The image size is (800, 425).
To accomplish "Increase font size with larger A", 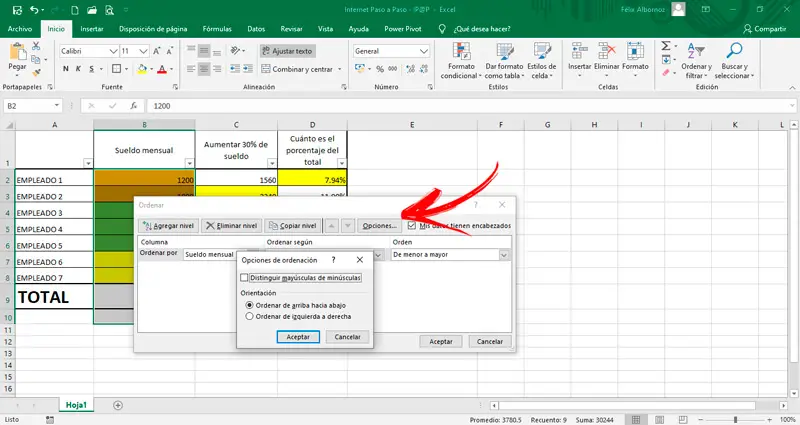I will tap(157, 51).
